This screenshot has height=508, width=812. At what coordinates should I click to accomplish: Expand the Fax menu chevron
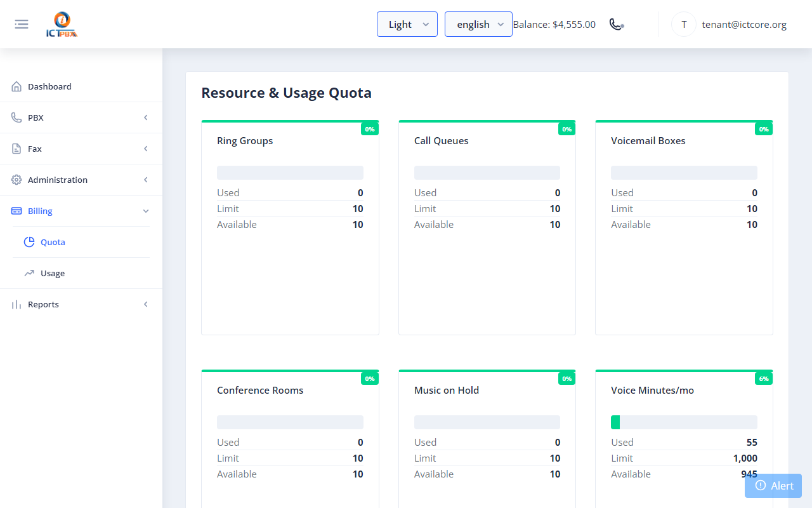coord(146,149)
